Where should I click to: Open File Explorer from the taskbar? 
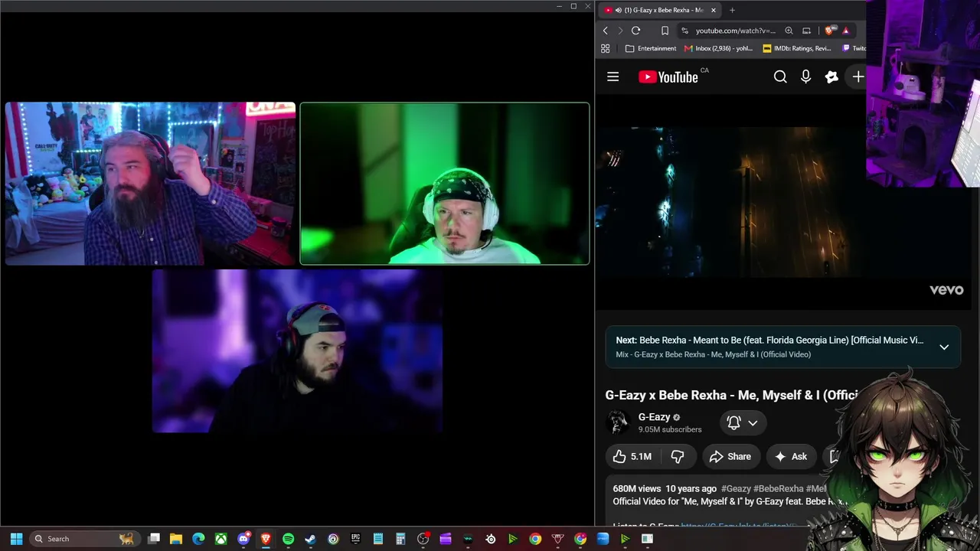pos(175,539)
